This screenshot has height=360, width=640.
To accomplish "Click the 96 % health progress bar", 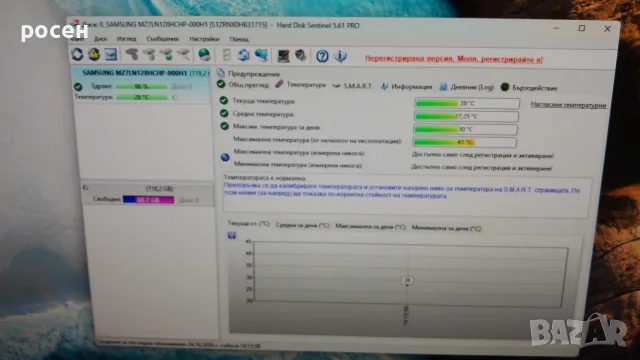I will (141, 87).
